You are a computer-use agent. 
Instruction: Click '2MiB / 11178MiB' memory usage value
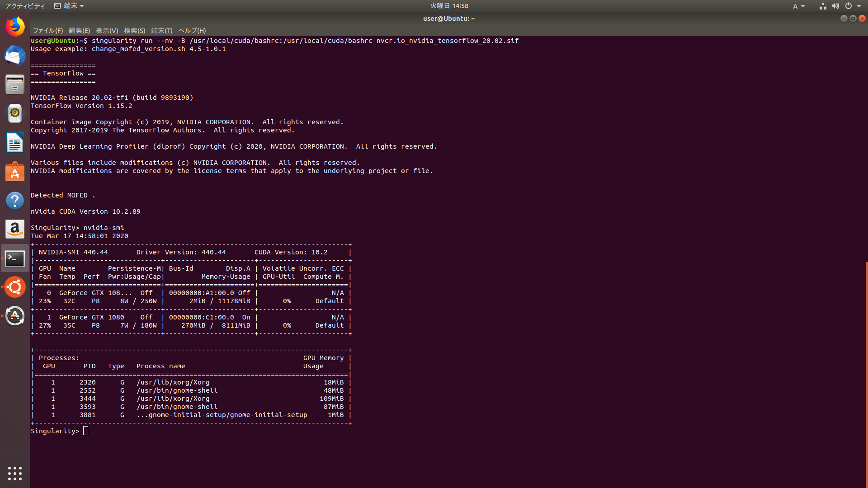pyautogui.click(x=220, y=301)
